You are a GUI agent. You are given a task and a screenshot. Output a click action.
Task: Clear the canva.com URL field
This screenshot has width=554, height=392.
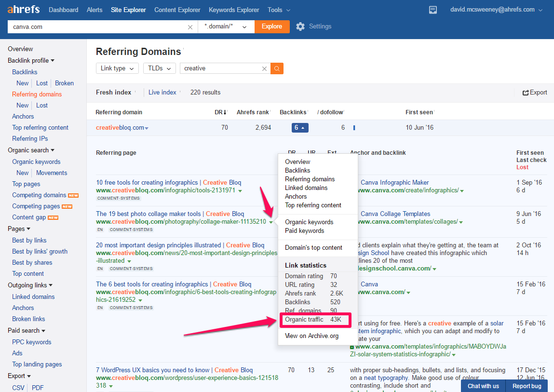[190, 27]
